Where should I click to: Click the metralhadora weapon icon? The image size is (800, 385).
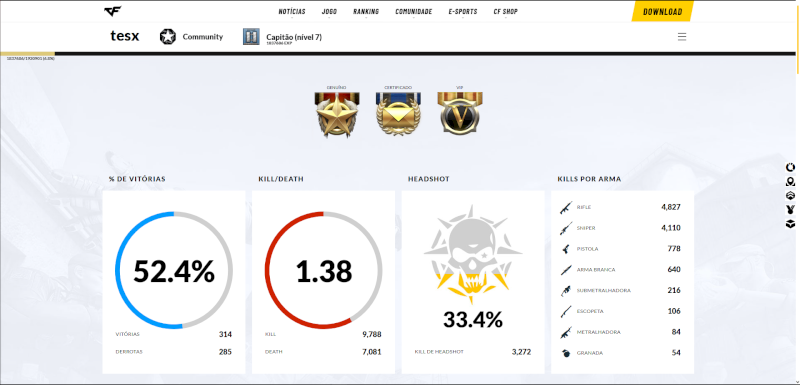566,332
